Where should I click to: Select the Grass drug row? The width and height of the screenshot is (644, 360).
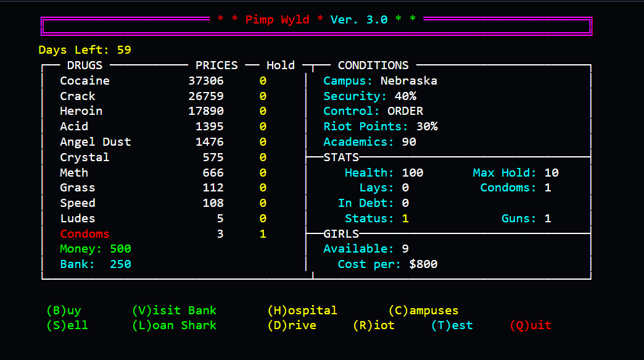[163, 188]
